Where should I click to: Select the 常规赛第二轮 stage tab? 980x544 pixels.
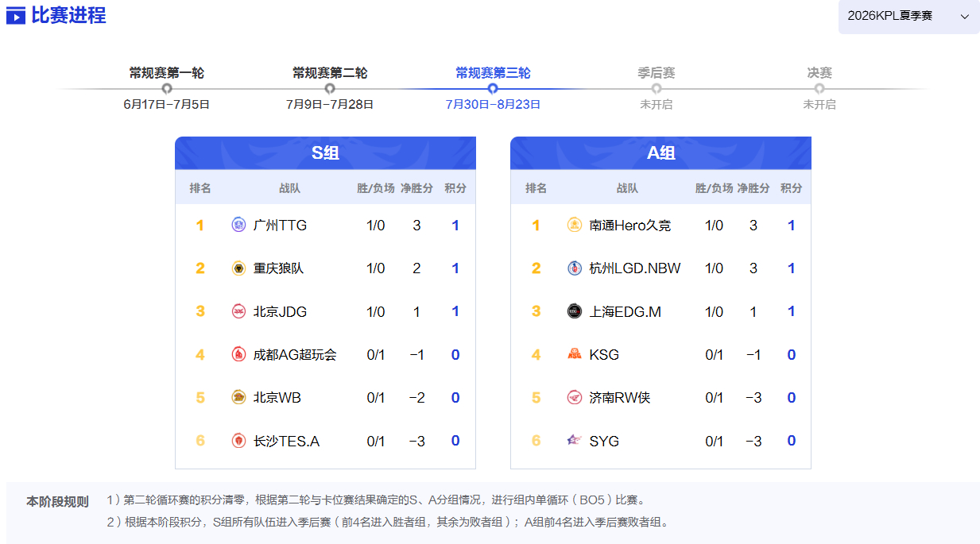point(330,73)
